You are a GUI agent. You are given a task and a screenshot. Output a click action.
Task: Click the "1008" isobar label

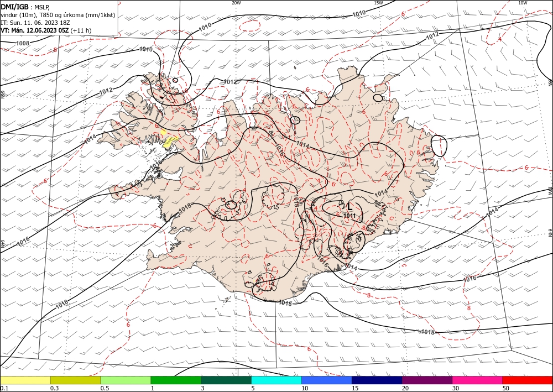[x=23, y=43]
